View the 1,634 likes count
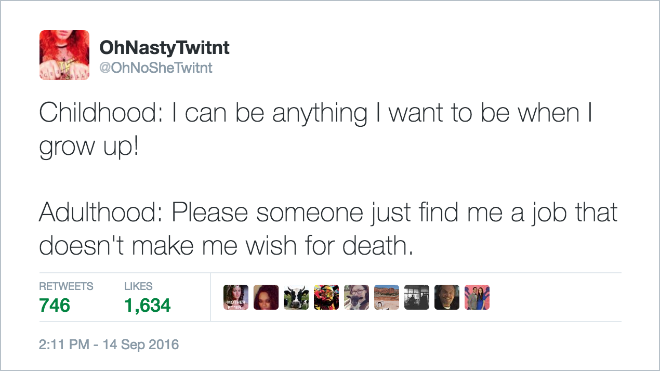The image size is (660, 371). click(147, 305)
